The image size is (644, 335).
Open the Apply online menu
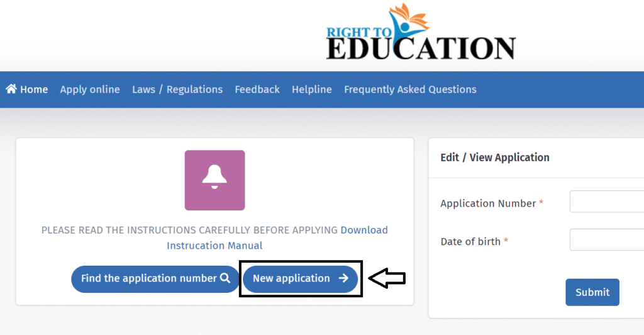tap(90, 89)
